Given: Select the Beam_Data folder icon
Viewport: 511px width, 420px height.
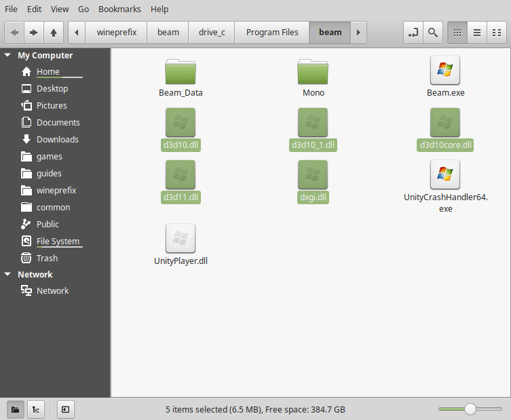Looking at the screenshot, I should [x=181, y=71].
